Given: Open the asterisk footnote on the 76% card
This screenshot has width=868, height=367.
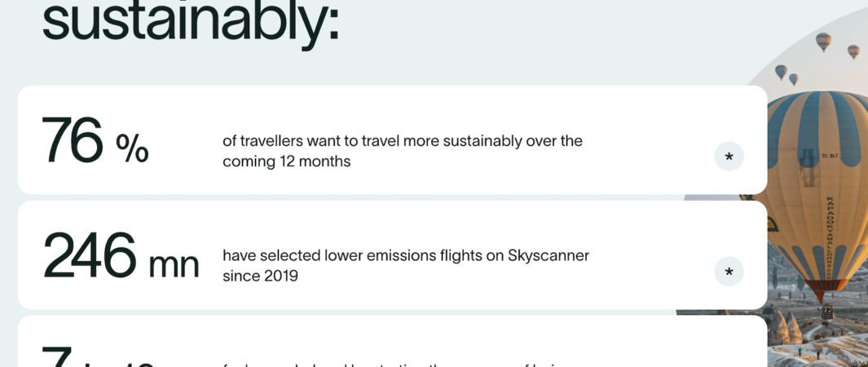Looking at the screenshot, I should pyautogui.click(x=729, y=157).
